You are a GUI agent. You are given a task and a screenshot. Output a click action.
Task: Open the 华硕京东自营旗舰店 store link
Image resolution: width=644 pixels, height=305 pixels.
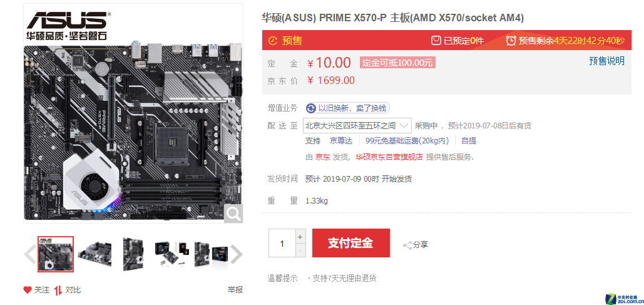(389, 157)
